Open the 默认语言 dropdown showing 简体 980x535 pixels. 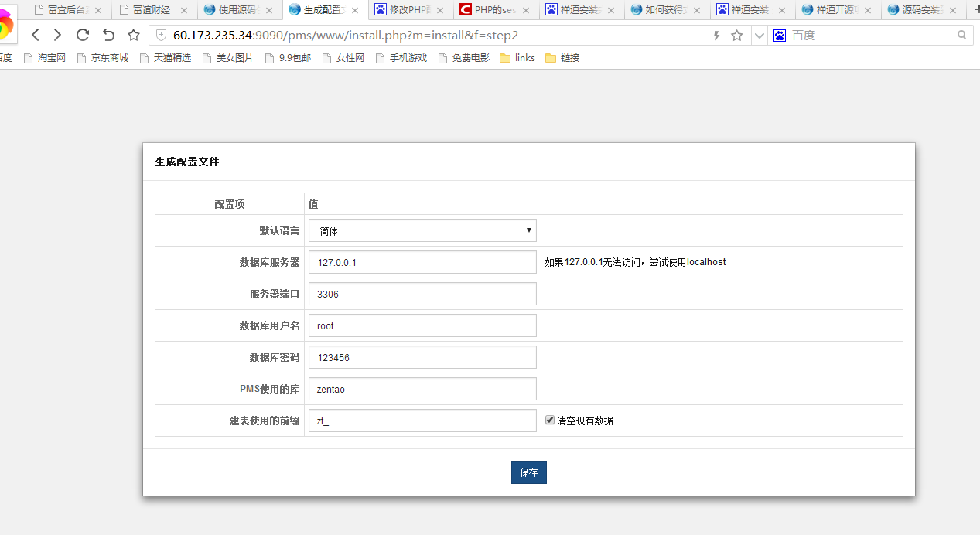(422, 230)
